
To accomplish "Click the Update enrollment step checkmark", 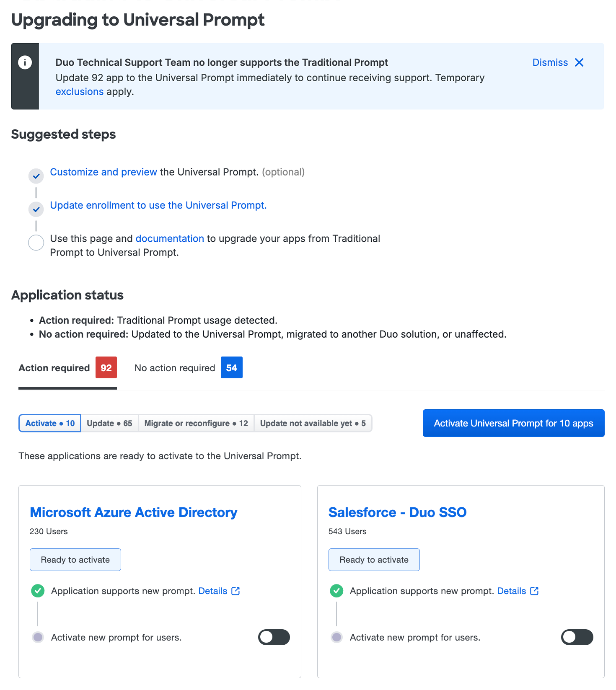I will pyautogui.click(x=36, y=209).
